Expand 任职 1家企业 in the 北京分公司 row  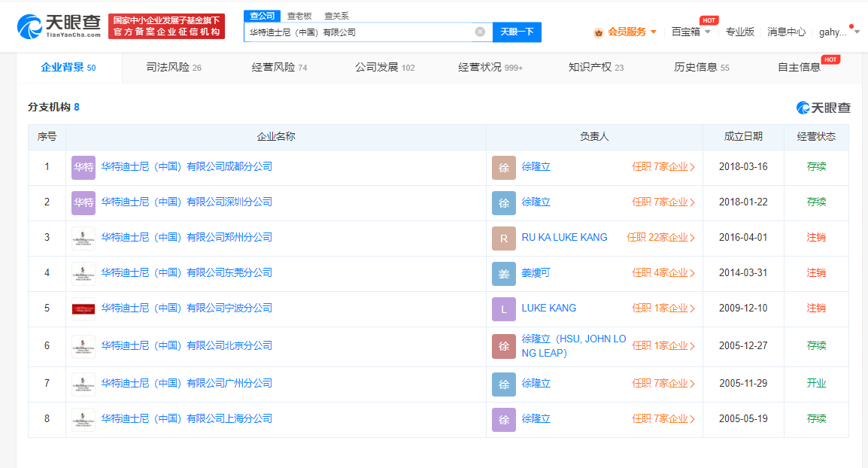coord(663,346)
